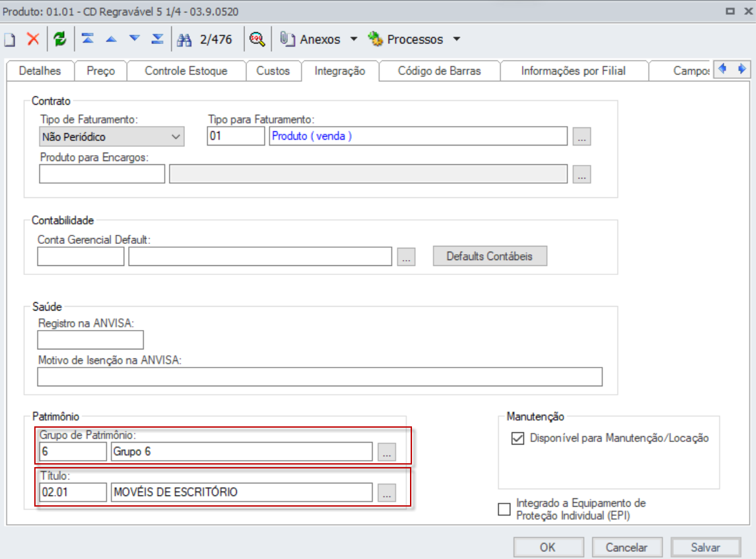Browse Título lookup button
The height and width of the screenshot is (559, 756).
point(387,493)
